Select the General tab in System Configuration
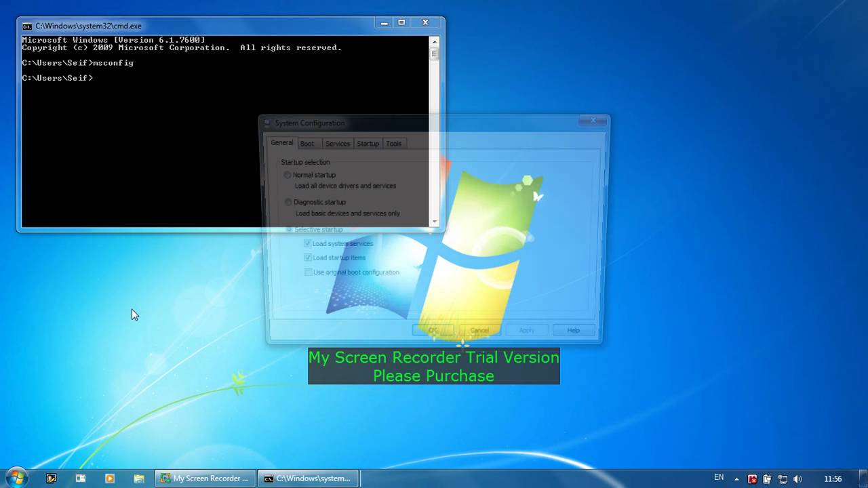 (x=282, y=143)
